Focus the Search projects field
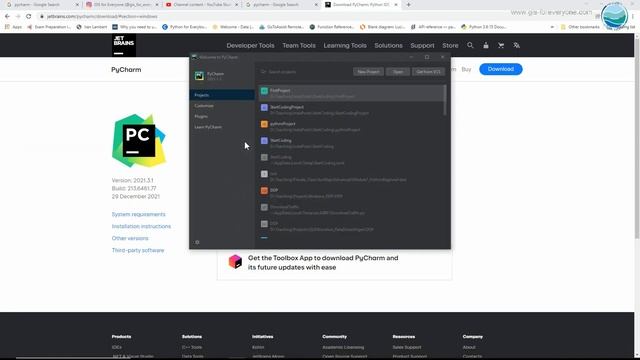This screenshot has height=360, width=640. tap(304, 72)
